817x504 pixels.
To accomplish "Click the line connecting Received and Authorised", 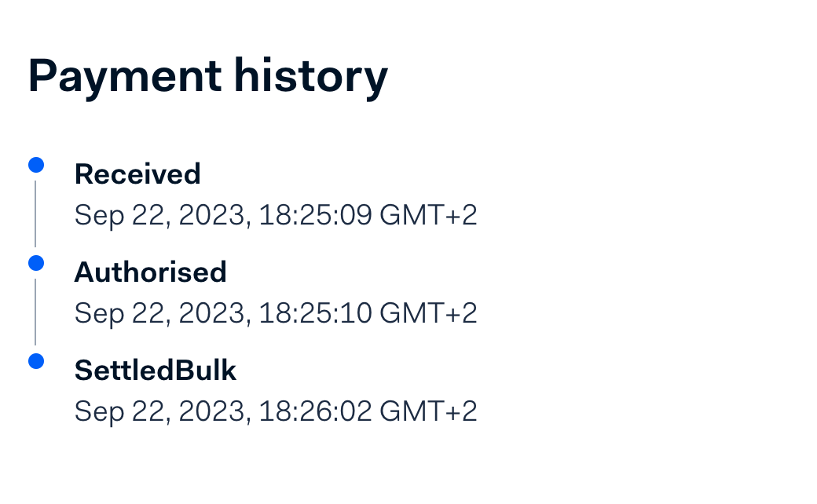I will [x=35, y=214].
